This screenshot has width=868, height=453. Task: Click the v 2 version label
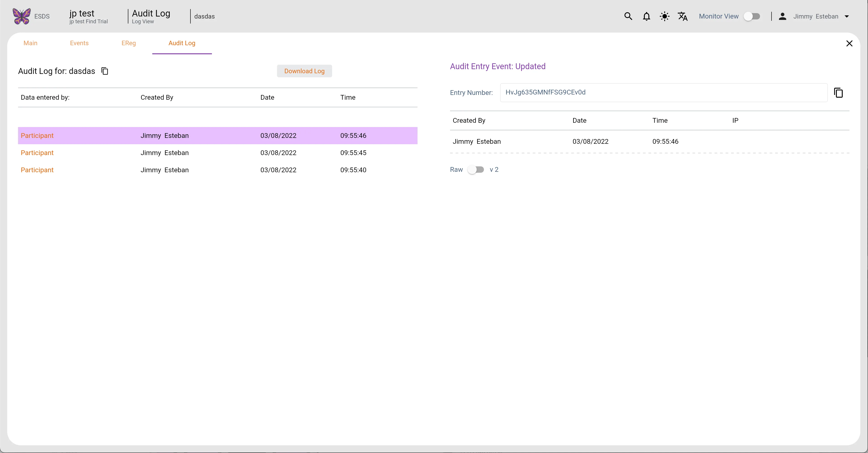494,170
